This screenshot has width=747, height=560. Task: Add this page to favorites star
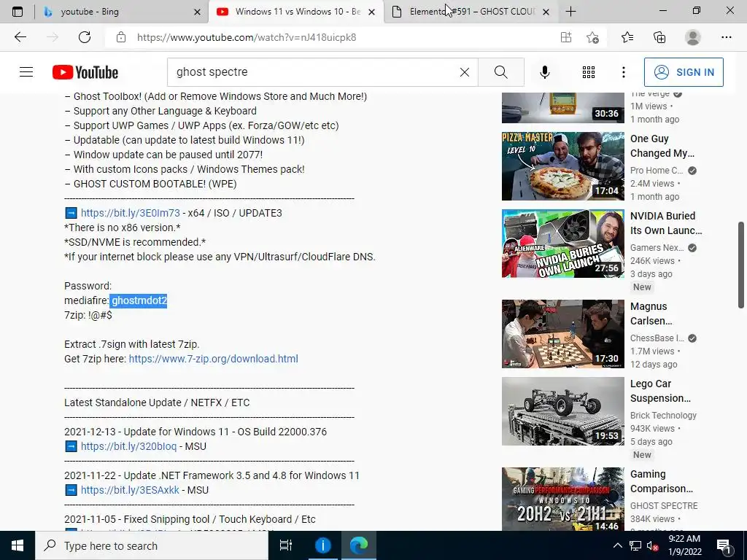coord(592,37)
